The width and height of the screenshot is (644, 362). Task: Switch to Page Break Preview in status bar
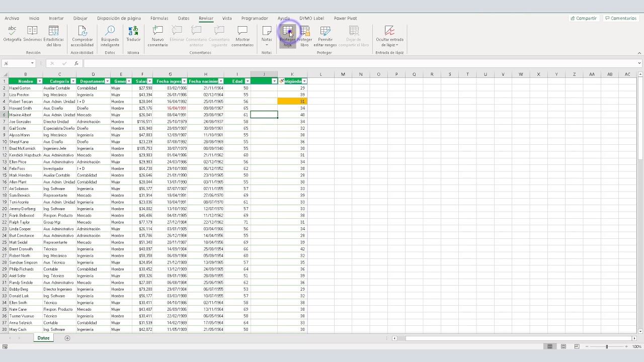point(577,346)
